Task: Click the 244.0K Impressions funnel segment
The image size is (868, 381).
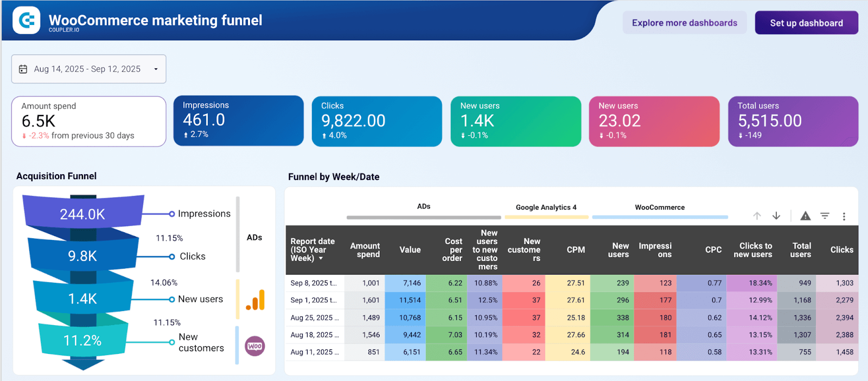Action: click(82, 214)
